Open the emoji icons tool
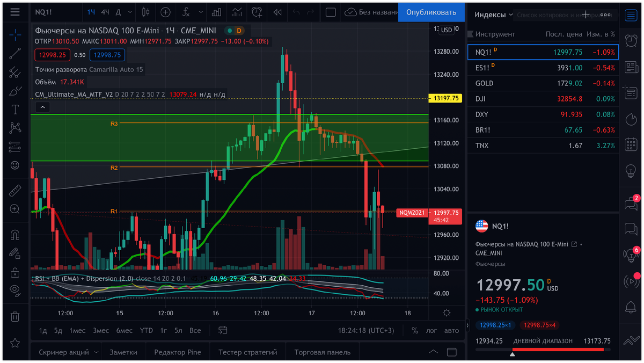Image resolution: width=644 pixels, height=363 pixels. 15,165
